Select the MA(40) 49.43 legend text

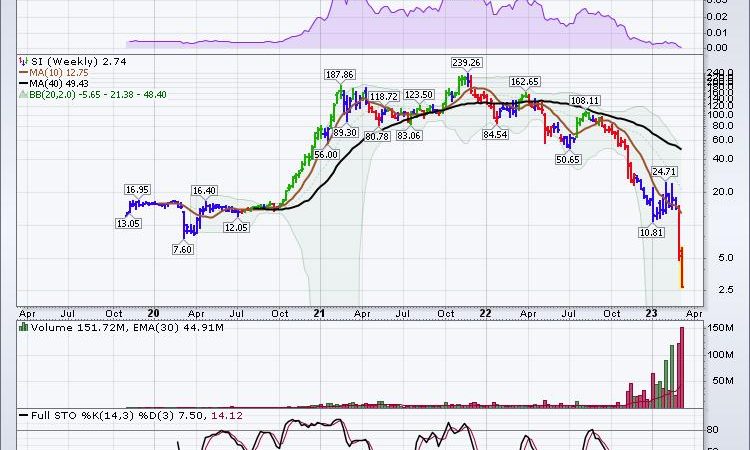[x=59, y=84]
